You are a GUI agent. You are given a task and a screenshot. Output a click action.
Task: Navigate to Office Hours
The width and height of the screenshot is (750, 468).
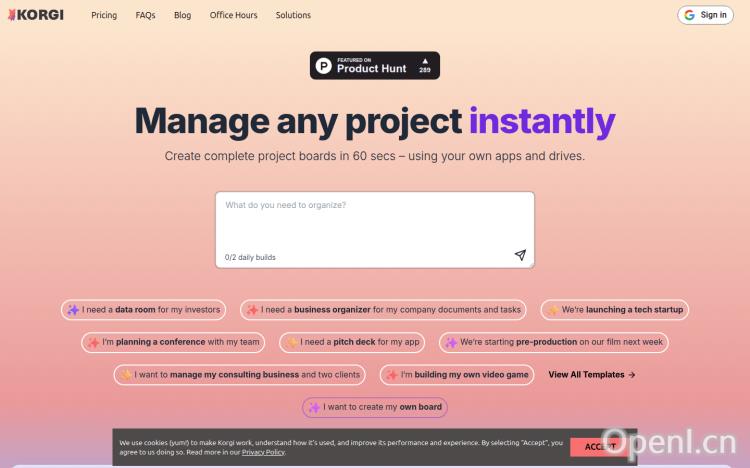tap(233, 15)
